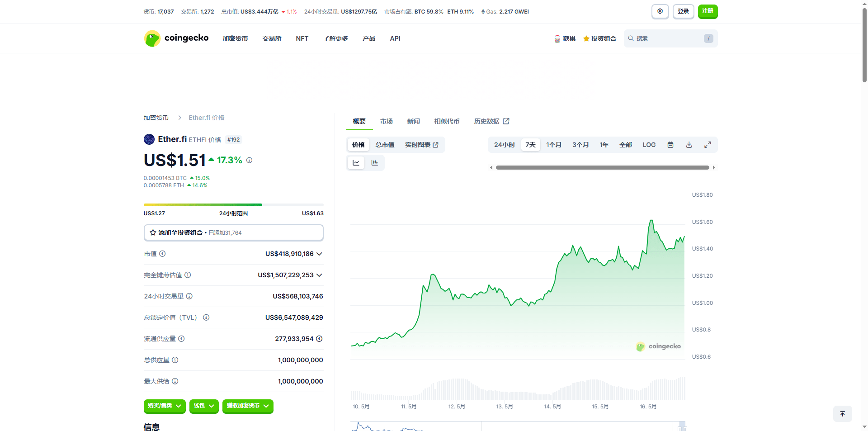Image resolution: width=868 pixels, height=431 pixels.
Task: Click 注册 sign-up button
Action: [x=708, y=11]
